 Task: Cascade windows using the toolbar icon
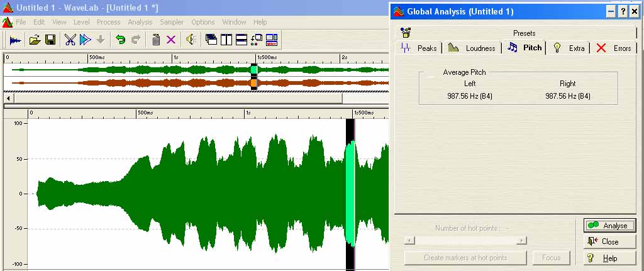pos(211,40)
